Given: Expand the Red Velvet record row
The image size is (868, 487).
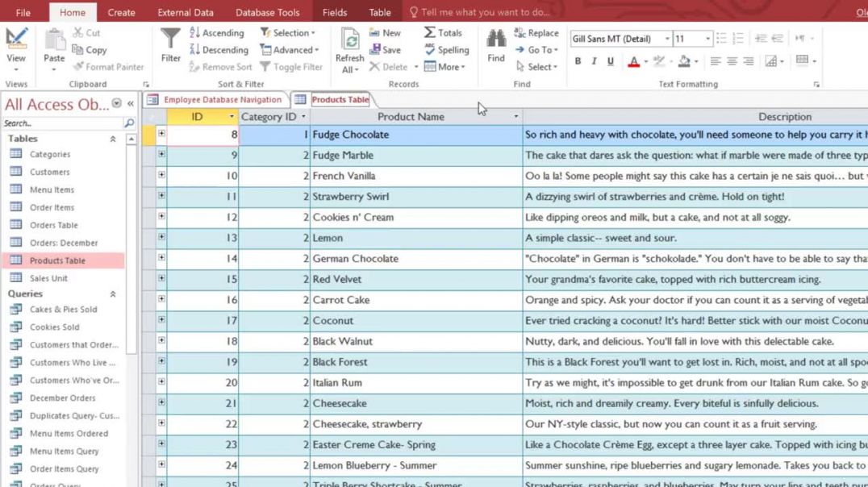Looking at the screenshot, I should 161,278.
